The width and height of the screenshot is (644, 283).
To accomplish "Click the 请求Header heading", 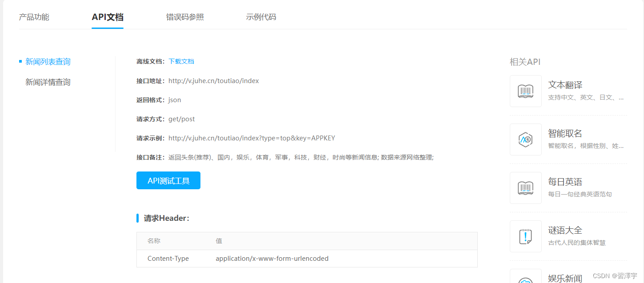I will point(167,218).
